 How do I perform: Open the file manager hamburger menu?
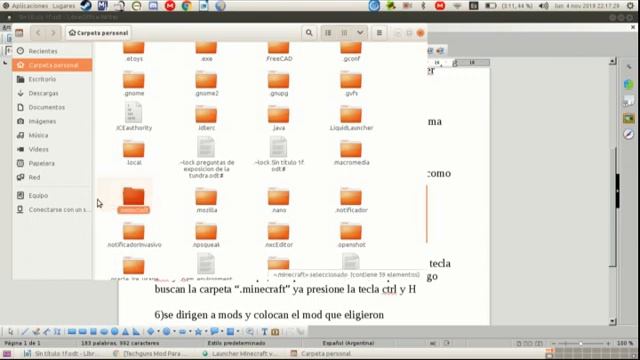379,33
